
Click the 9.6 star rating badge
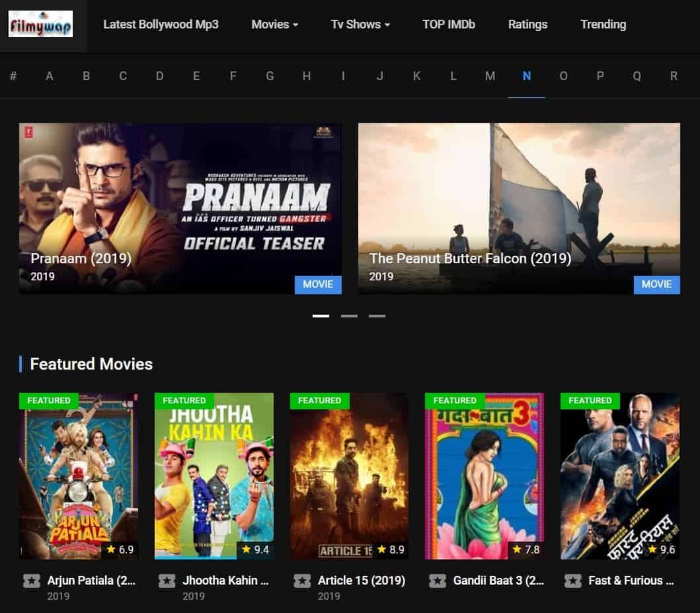(661, 550)
